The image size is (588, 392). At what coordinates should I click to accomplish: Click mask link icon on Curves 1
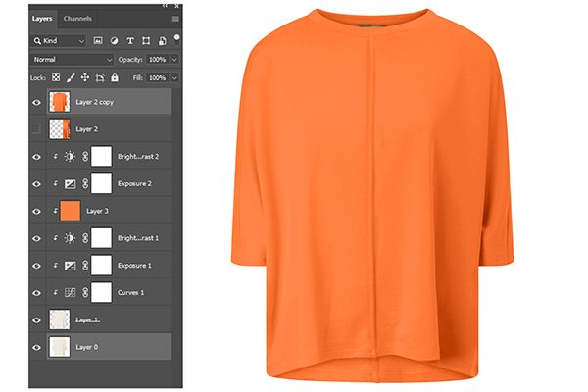click(85, 293)
